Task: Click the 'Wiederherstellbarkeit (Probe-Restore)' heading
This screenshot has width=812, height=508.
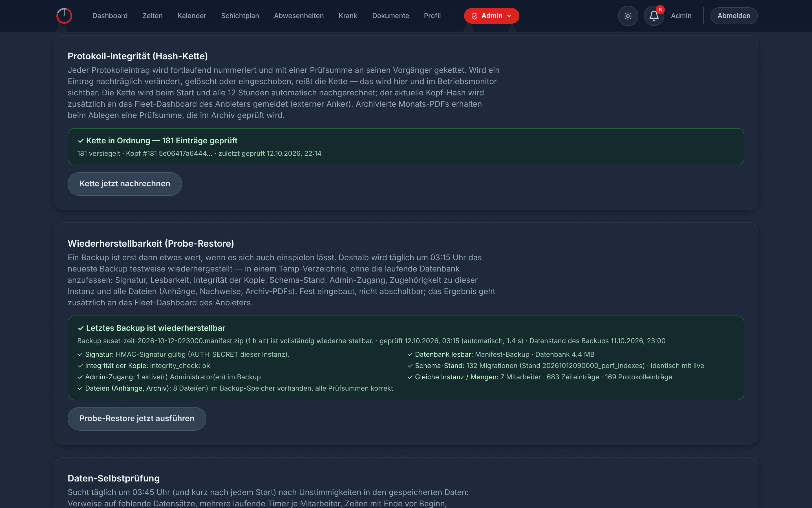Action: [151, 244]
